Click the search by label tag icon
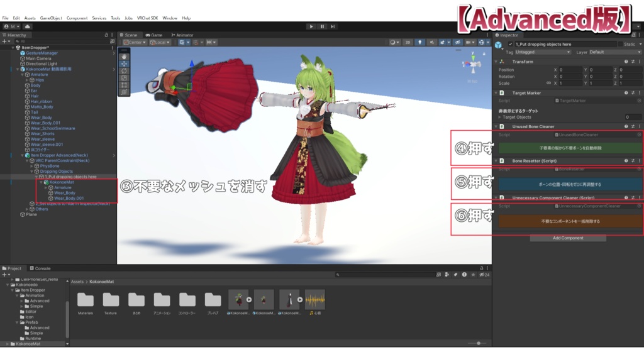This screenshot has width=644, height=362. pyautogui.click(x=455, y=275)
